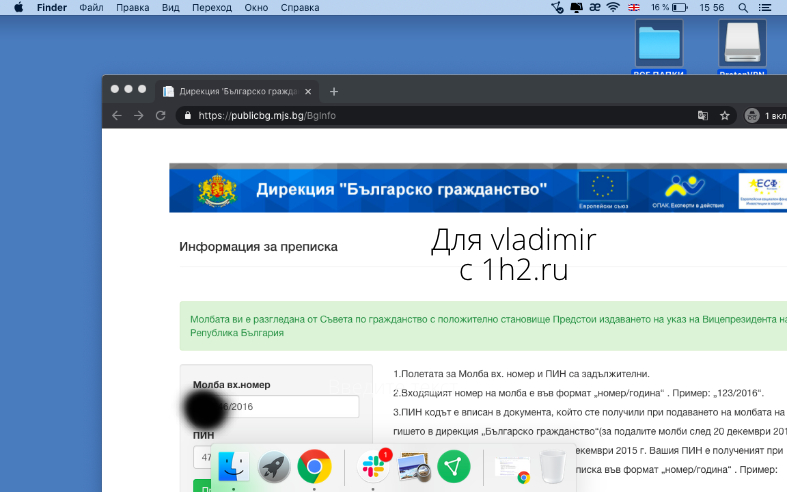The image size is (787, 492).
Task: Click the translate page icon in address bar
Action: (x=701, y=116)
